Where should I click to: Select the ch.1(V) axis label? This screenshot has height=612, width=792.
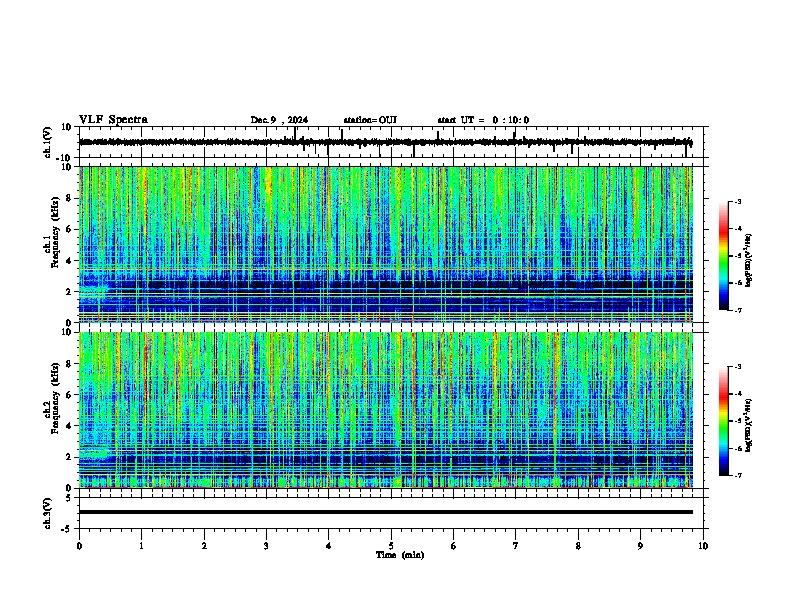click(x=47, y=142)
